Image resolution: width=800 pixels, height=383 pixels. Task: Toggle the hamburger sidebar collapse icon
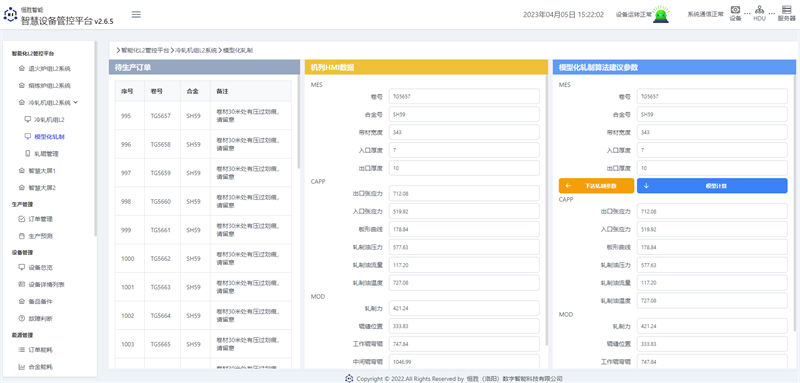click(x=136, y=14)
